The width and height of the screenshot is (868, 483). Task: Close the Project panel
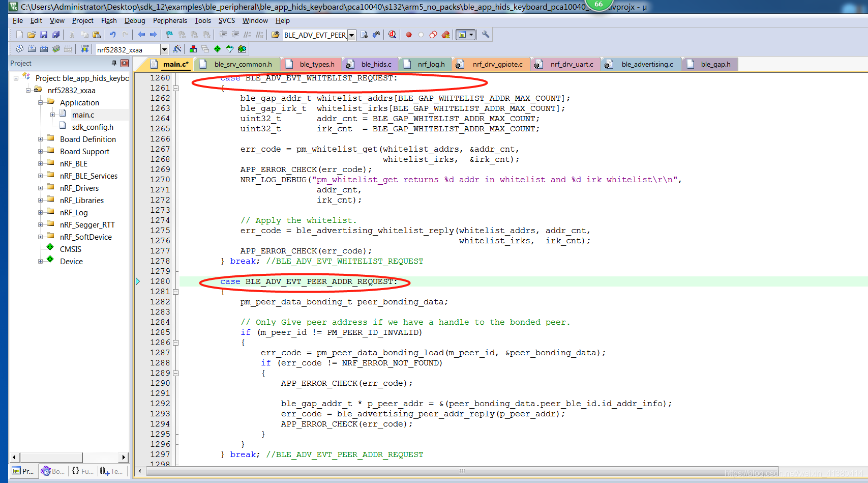pos(125,63)
